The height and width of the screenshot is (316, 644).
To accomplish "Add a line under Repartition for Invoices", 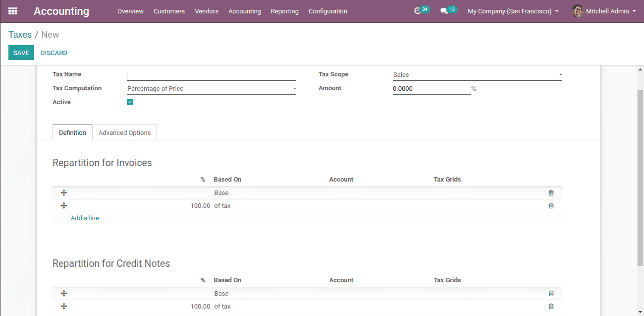I will click(85, 218).
